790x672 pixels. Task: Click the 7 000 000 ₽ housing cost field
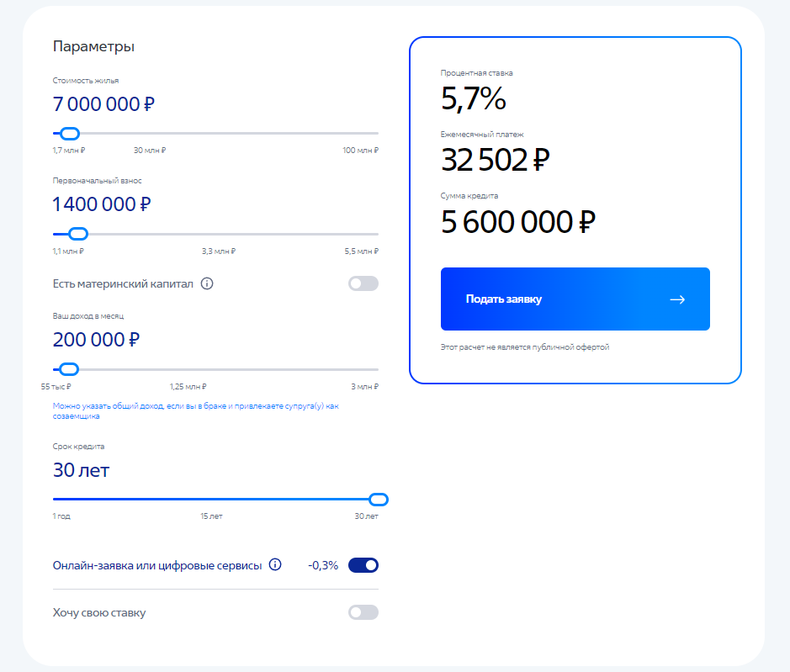click(103, 104)
